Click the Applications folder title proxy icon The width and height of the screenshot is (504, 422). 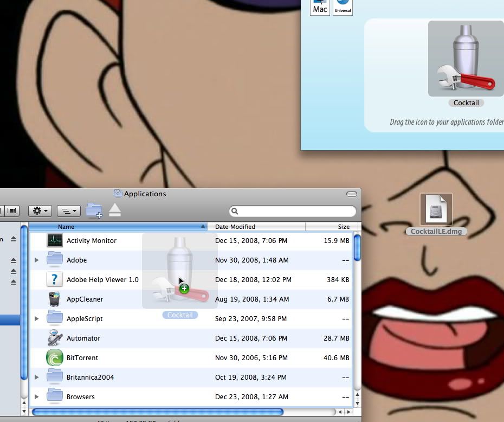coord(118,193)
